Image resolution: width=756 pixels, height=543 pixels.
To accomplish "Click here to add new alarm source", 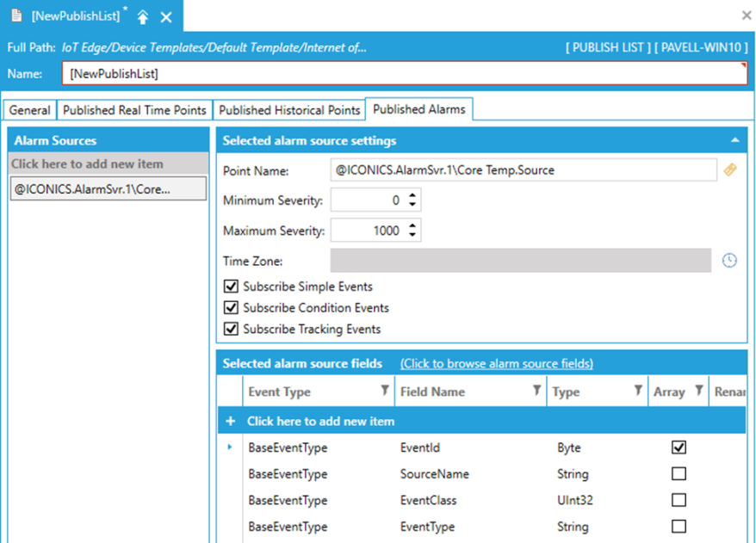I will point(87,164).
